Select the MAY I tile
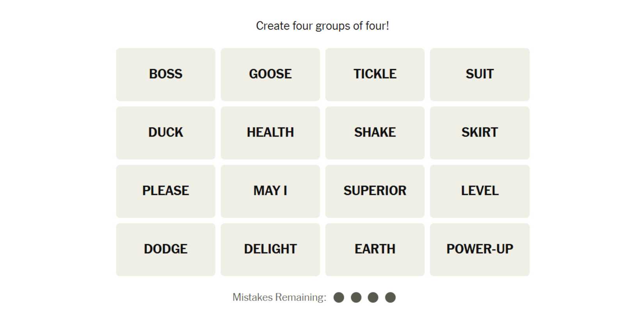The width and height of the screenshot is (644, 322). coord(270,191)
